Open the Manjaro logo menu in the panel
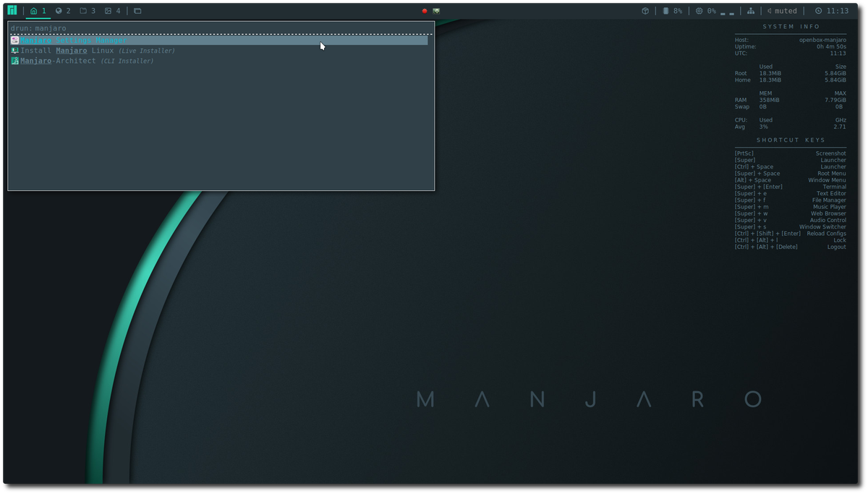This screenshot has height=494, width=868. (12, 11)
